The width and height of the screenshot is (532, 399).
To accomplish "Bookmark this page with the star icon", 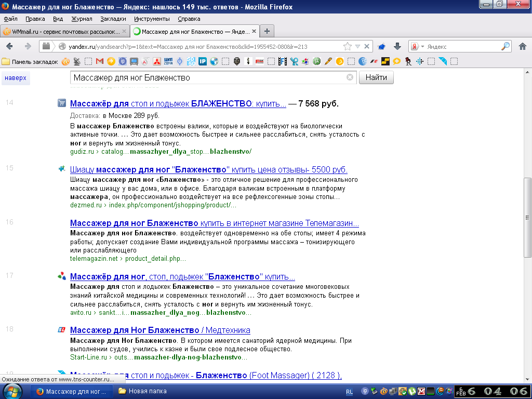I will (348, 46).
